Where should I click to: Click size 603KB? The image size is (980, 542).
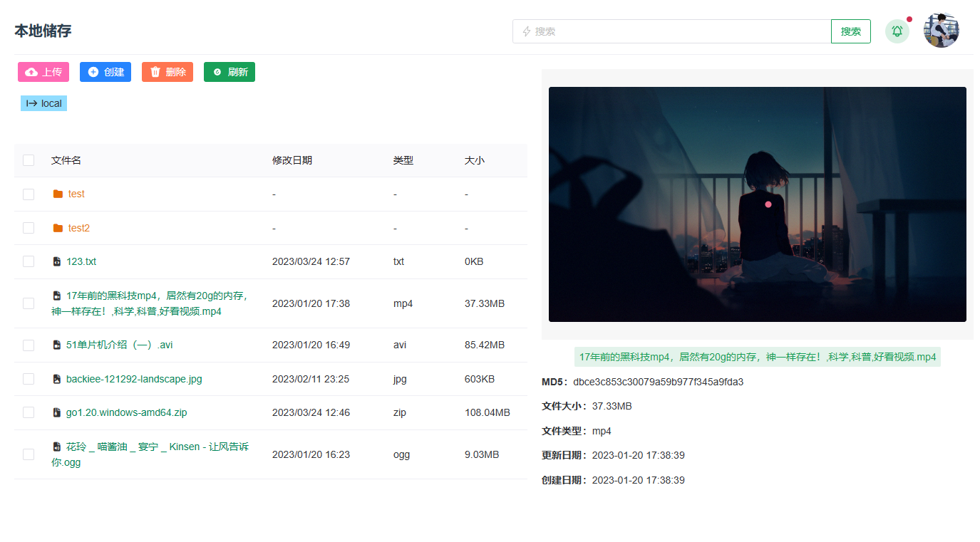[480, 379]
